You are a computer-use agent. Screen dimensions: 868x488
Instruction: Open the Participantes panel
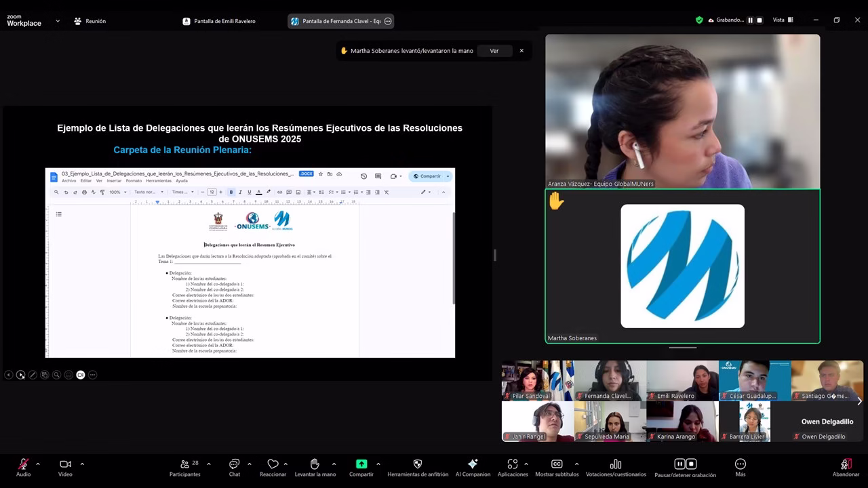point(185,464)
